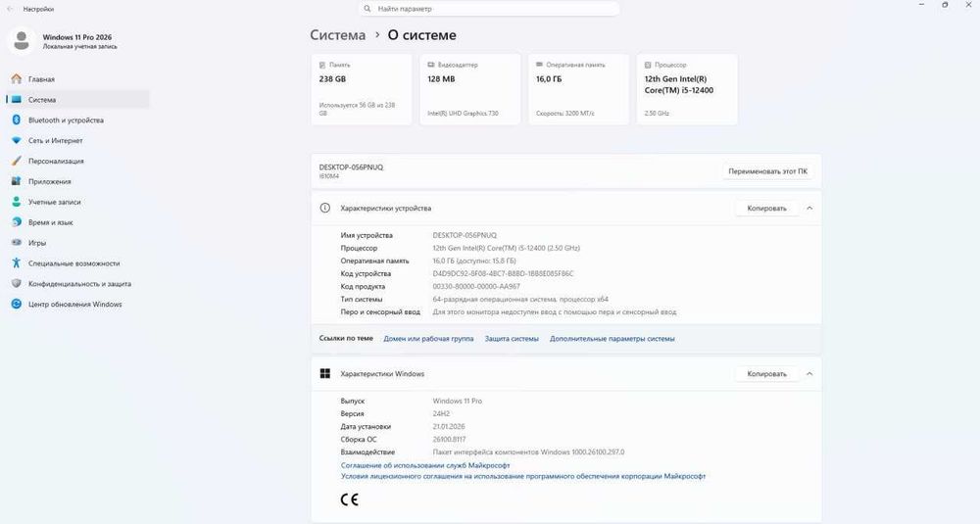Image resolution: width=980 pixels, height=524 pixels.
Task: Click the Переименовать этот ПК button
Action: click(x=768, y=171)
